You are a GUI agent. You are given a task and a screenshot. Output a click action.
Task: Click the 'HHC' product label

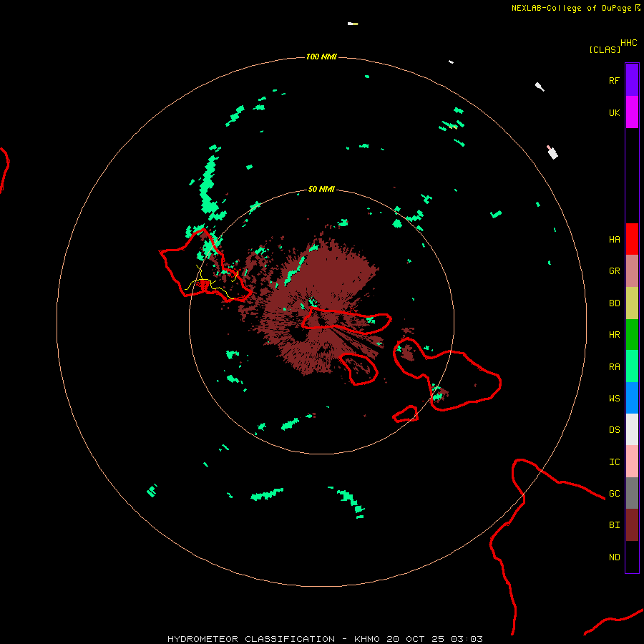coord(629,43)
